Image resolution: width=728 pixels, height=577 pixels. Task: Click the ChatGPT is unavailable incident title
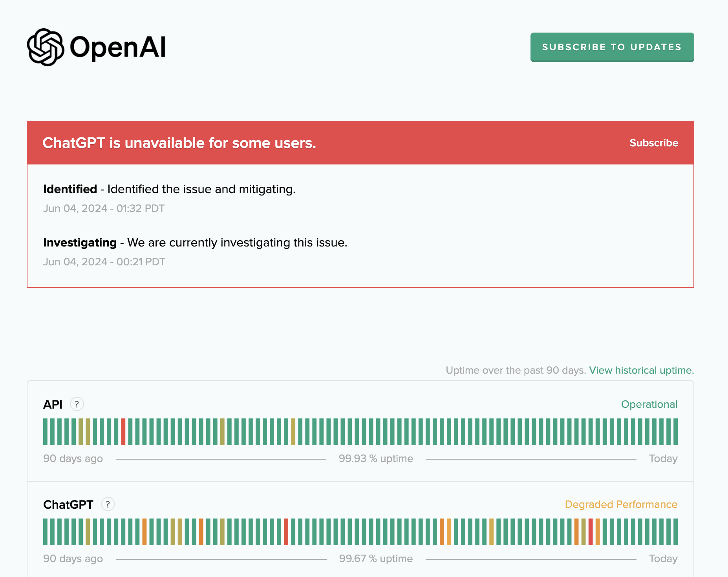pos(179,143)
